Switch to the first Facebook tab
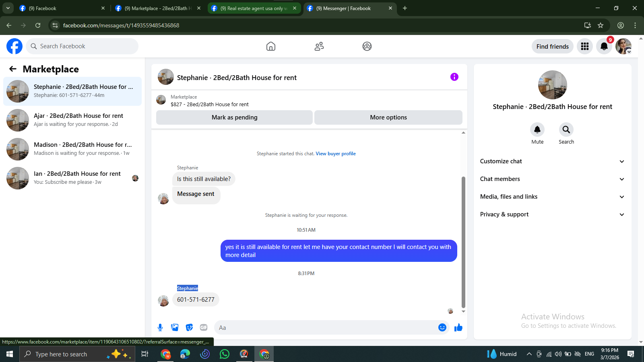The image size is (644, 362). point(62,8)
